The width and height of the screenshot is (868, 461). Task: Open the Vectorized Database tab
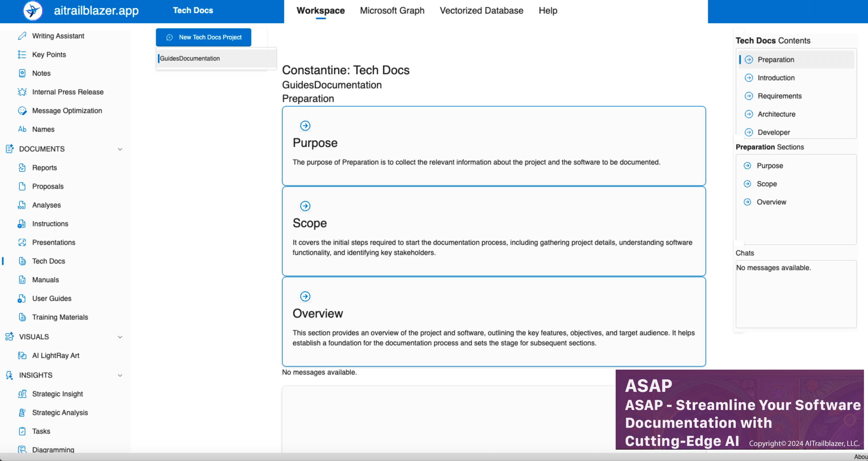[x=481, y=11]
